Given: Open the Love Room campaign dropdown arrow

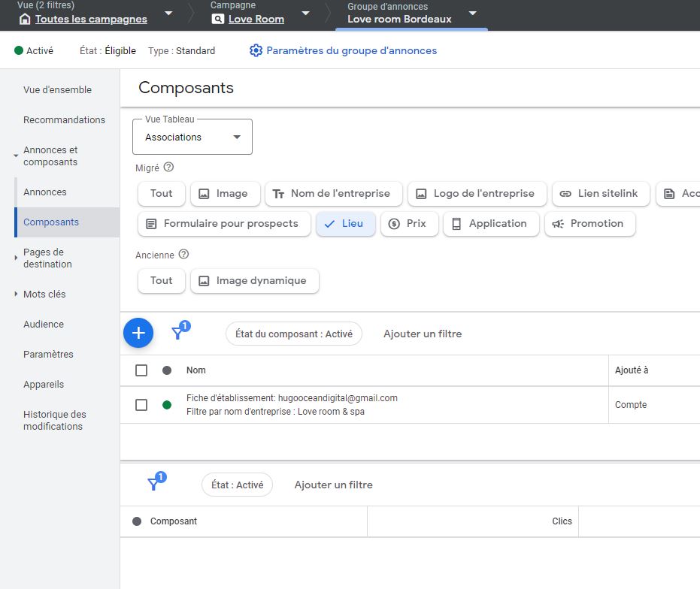Looking at the screenshot, I should point(305,14).
